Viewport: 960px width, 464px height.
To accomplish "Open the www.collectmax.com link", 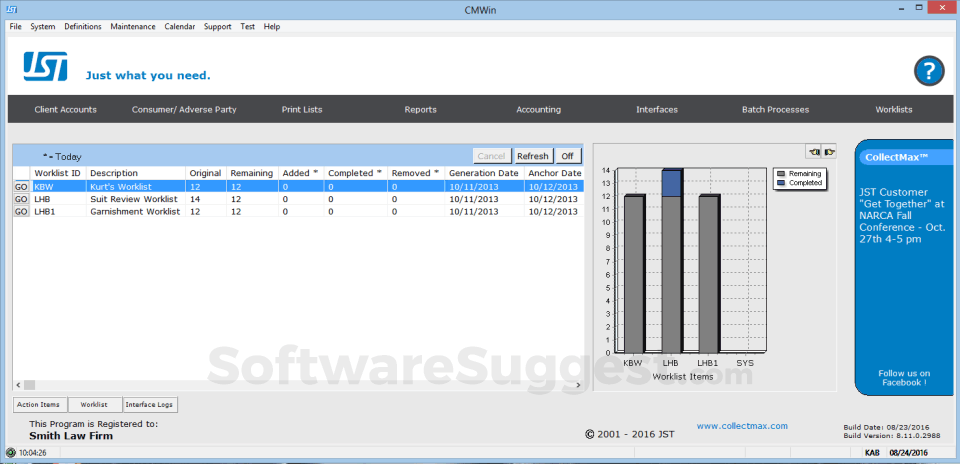I will pyautogui.click(x=742, y=425).
